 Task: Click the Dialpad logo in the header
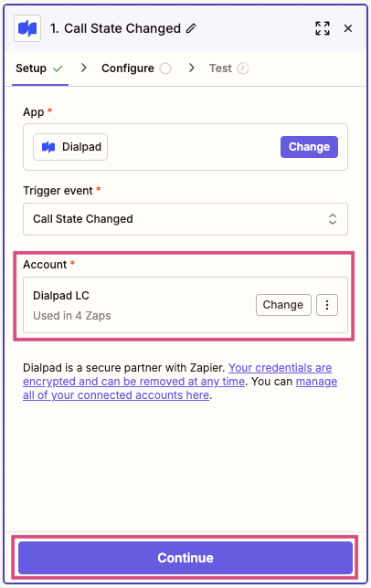(27, 28)
